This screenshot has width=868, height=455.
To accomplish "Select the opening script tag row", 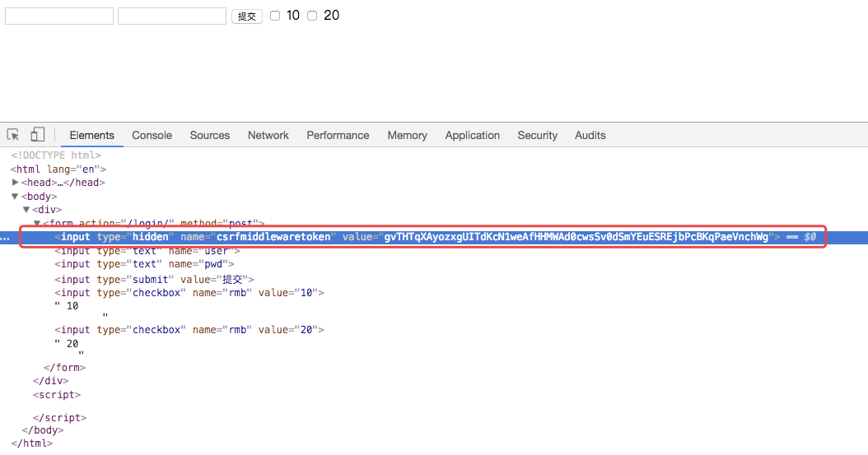I will coord(57,395).
